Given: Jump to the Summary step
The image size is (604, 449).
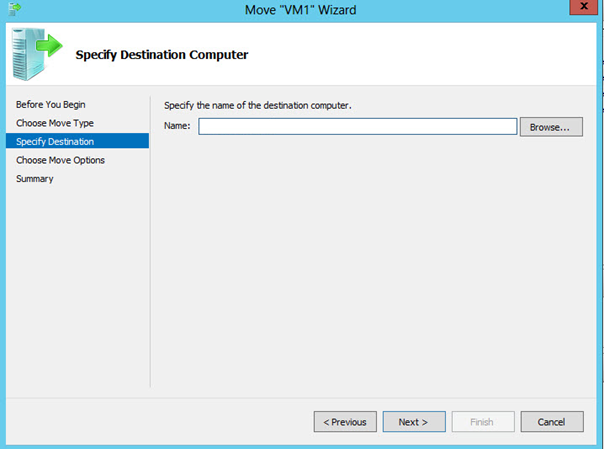Looking at the screenshot, I should [35, 179].
